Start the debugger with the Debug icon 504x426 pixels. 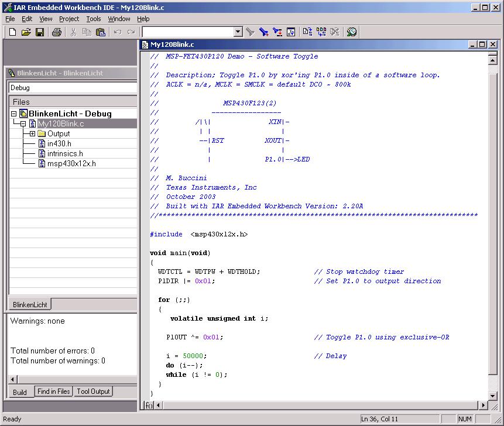(352, 32)
